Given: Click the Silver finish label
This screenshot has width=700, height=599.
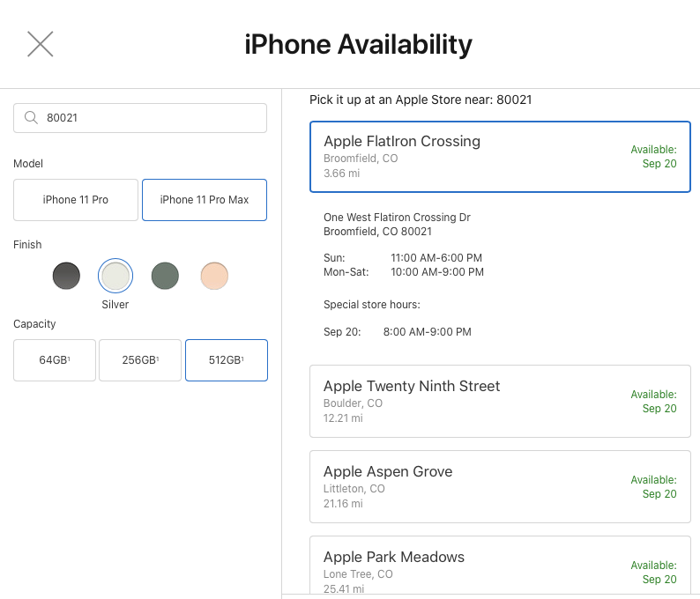Looking at the screenshot, I should point(115,305).
